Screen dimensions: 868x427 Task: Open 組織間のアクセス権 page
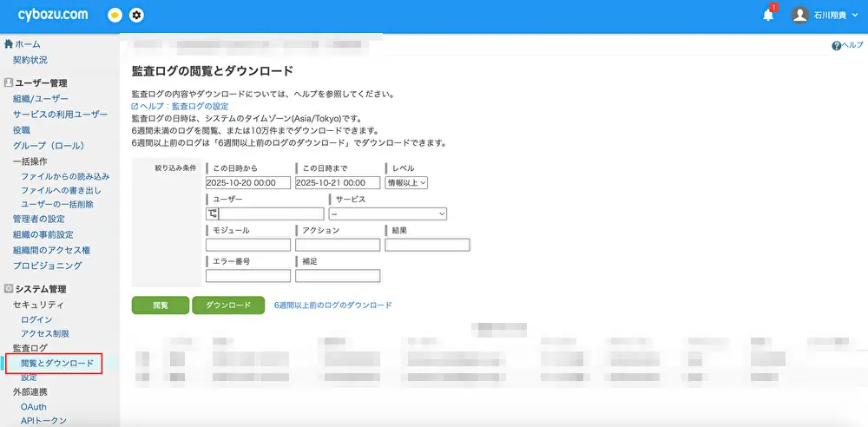[x=51, y=250]
